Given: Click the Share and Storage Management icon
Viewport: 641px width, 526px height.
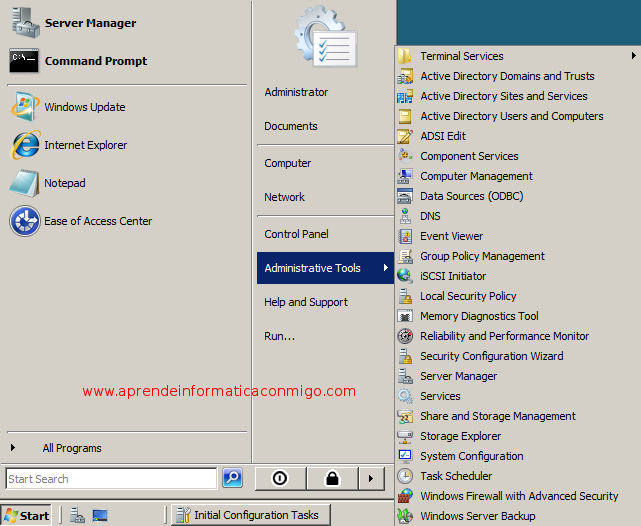Looking at the screenshot, I should tap(405, 416).
